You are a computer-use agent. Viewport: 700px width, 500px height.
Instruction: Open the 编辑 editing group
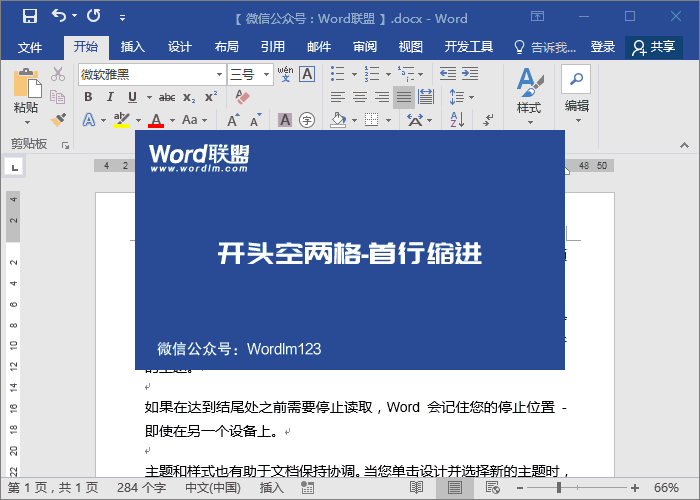[x=576, y=95]
